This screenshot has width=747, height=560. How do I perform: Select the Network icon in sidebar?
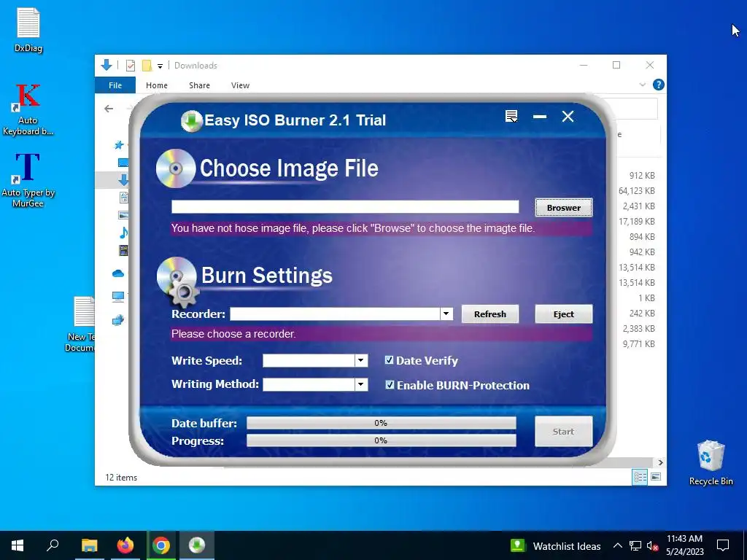(x=118, y=320)
